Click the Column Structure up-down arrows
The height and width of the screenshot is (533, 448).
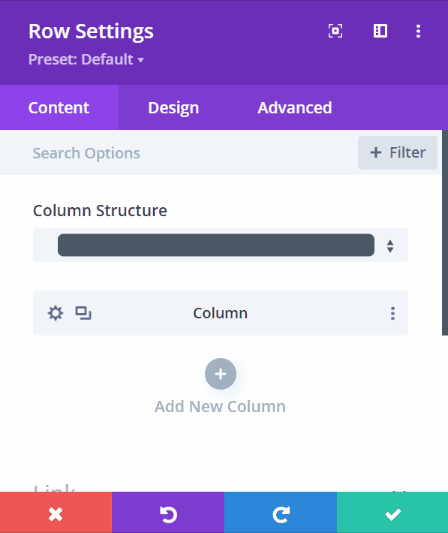pyautogui.click(x=390, y=246)
